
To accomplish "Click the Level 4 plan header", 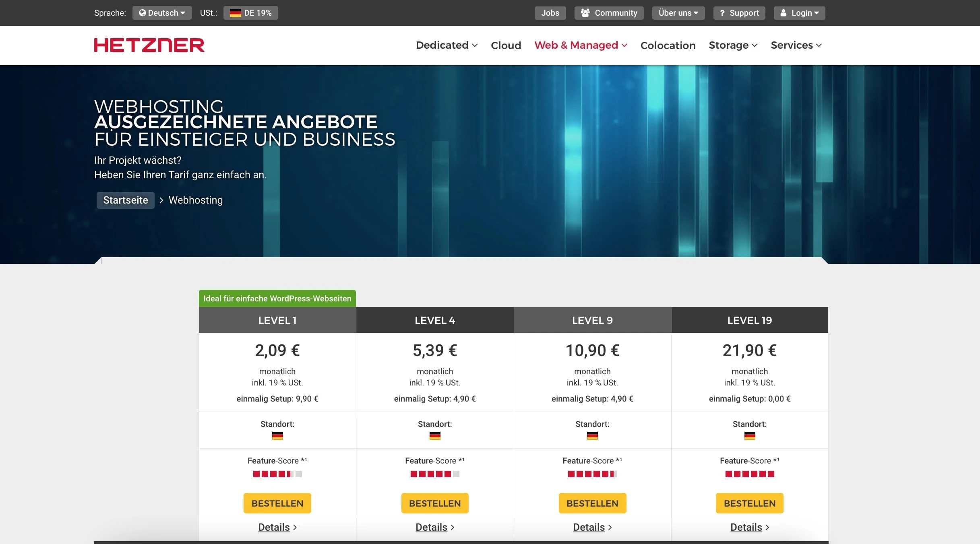I will click(x=434, y=320).
